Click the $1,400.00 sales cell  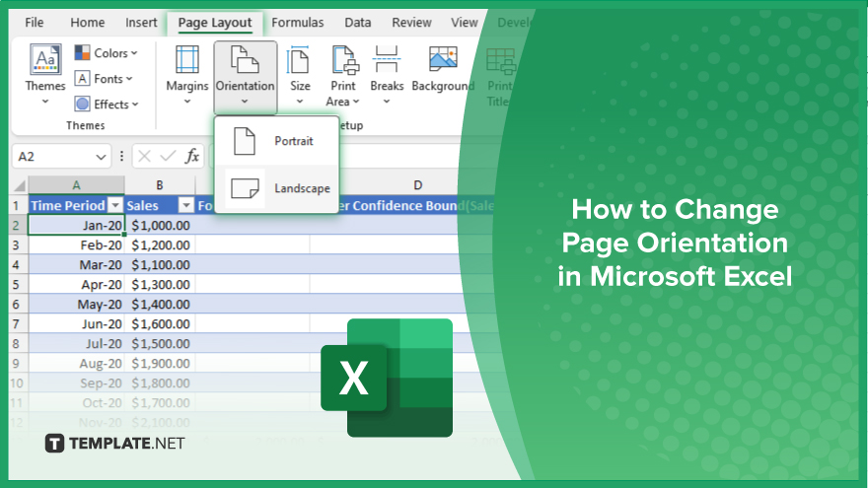[x=160, y=305]
